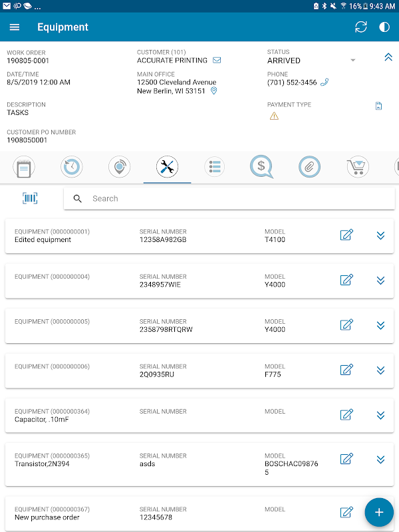
Task: Edit the 'Edited equipment' row
Action: (346, 235)
